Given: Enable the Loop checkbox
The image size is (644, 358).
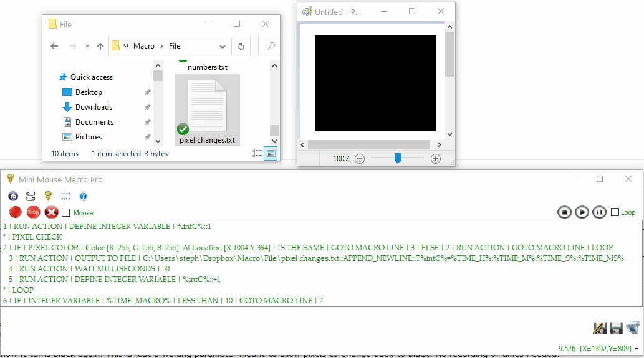Looking at the screenshot, I should click(x=615, y=212).
